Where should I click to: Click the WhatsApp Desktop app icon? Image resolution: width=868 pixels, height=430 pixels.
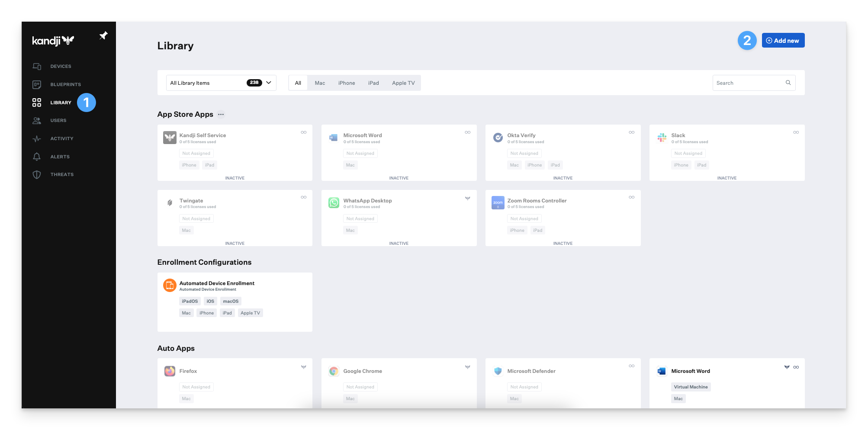[x=334, y=202]
